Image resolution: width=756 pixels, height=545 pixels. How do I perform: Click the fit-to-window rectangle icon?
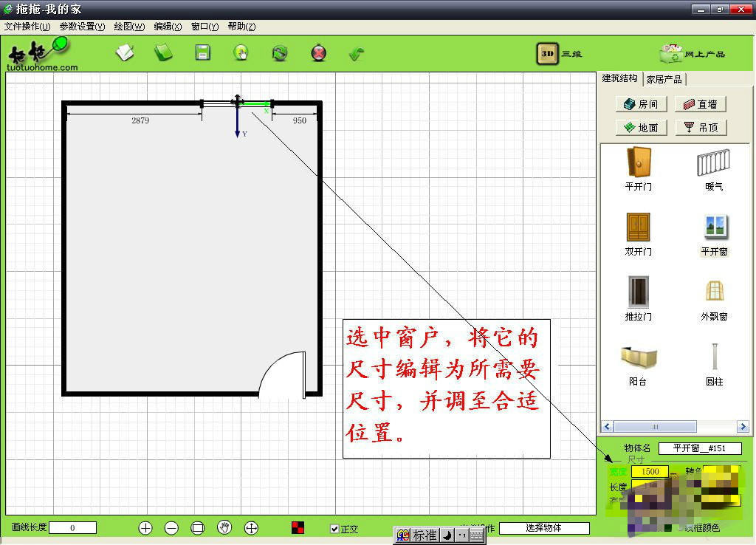198,528
